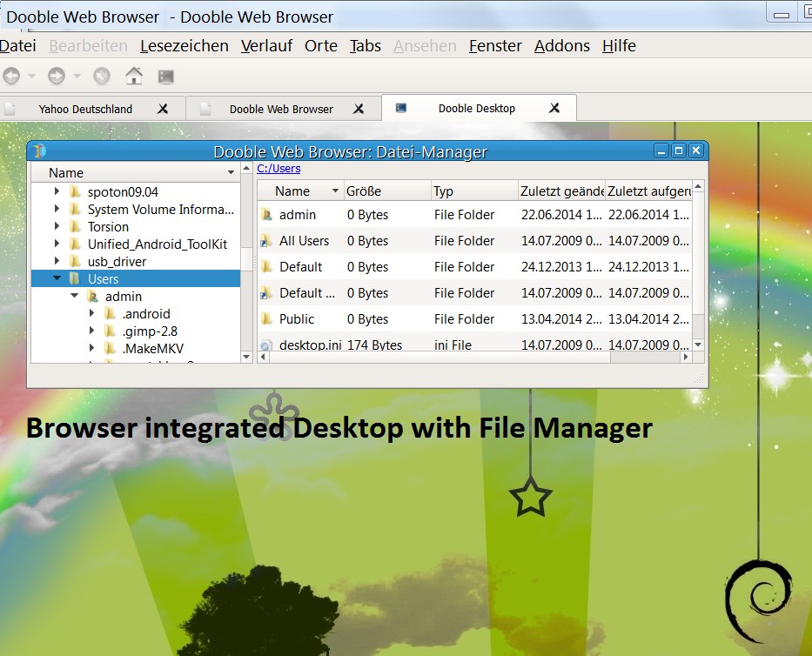The image size is (812, 656).
Task: Switch to the Dooble Web Browser tab
Action: pyautogui.click(x=281, y=110)
